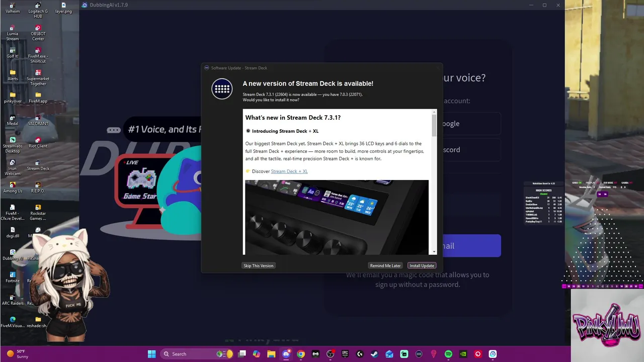Viewport: 644px width, 362px height.
Task: Open R.E.P.O. desktop shortcut
Action: click(x=38, y=188)
